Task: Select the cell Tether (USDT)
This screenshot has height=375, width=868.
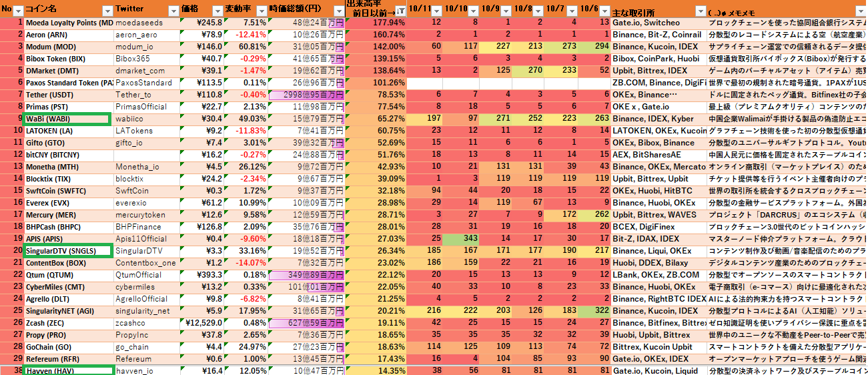Action: 69,95
